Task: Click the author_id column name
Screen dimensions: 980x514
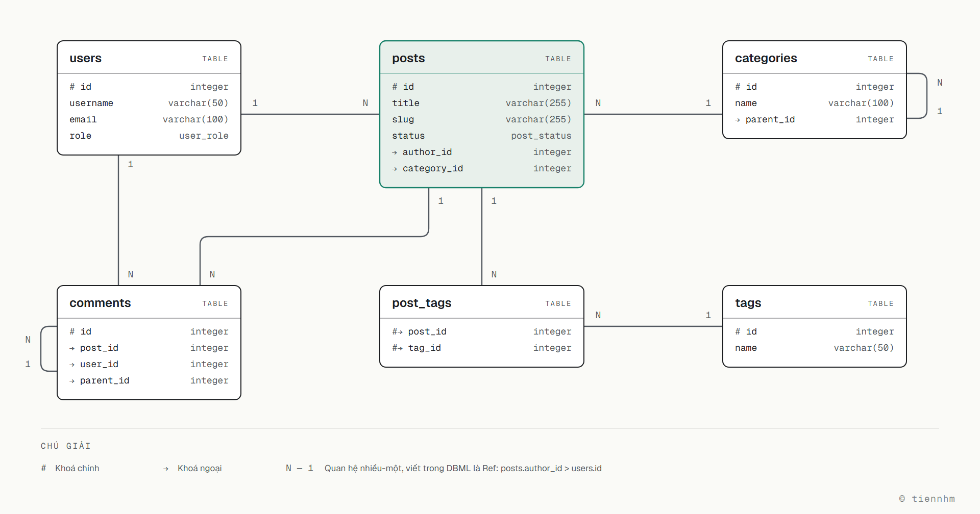Action: pyautogui.click(x=427, y=152)
